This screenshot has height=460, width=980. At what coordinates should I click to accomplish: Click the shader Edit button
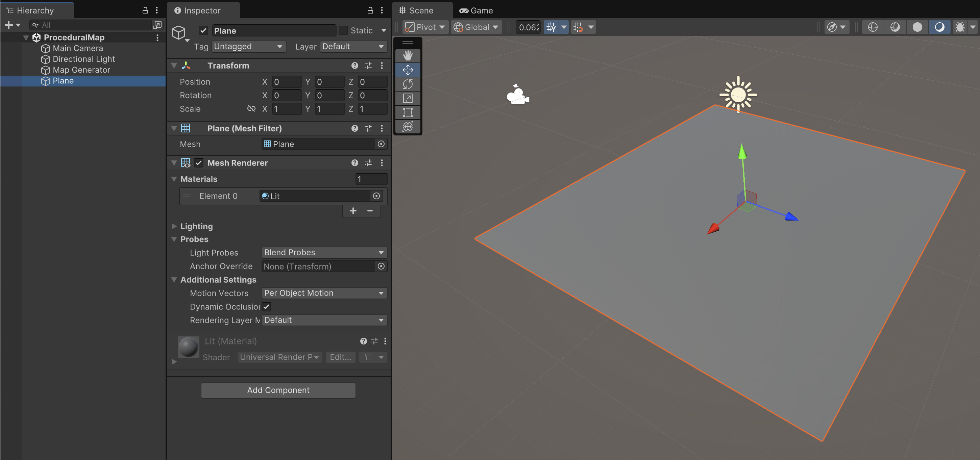340,357
